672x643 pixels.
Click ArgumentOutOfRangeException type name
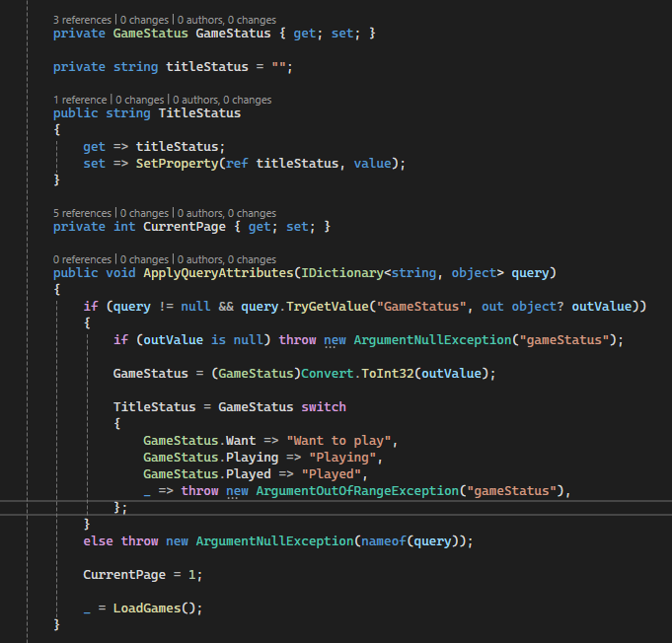(x=357, y=490)
